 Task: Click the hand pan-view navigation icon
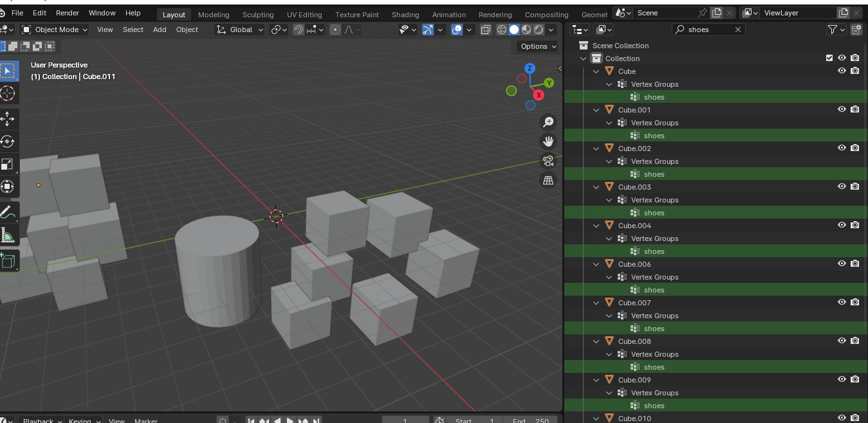tap(548, 141)
